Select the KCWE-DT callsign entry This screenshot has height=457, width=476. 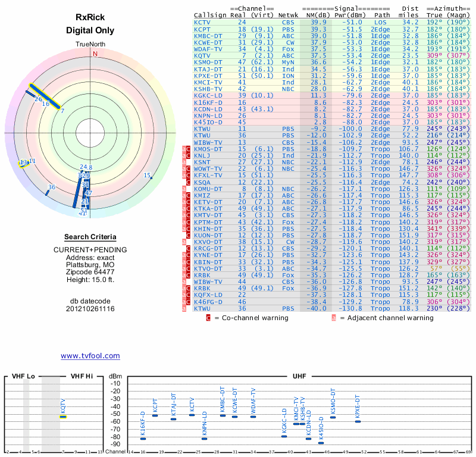pyautogui.click(x=208, y=42)
